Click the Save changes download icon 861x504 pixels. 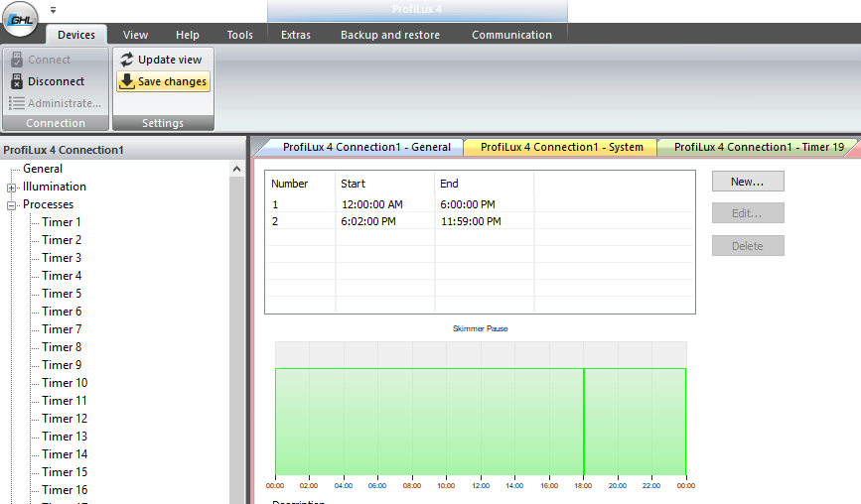(x=127, y=81)
